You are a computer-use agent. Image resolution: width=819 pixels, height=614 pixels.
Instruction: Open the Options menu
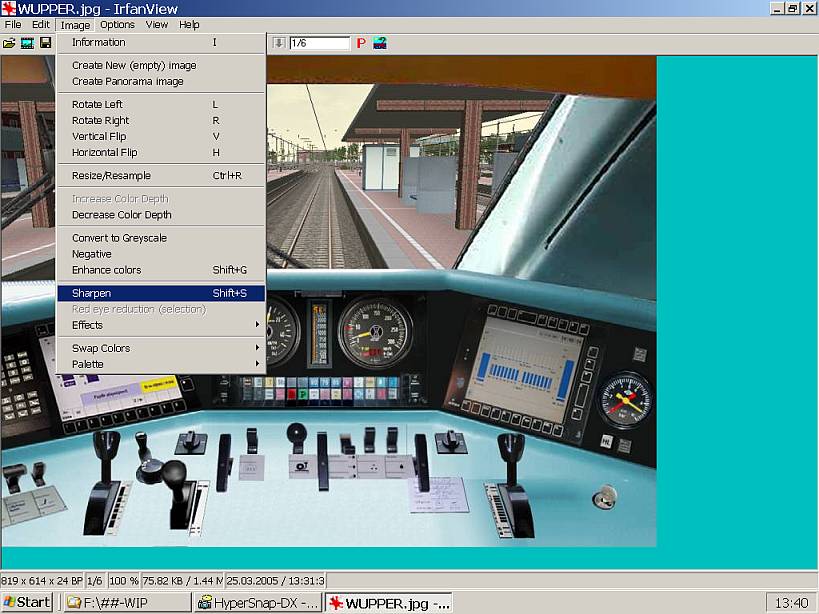tap(118, 25)
